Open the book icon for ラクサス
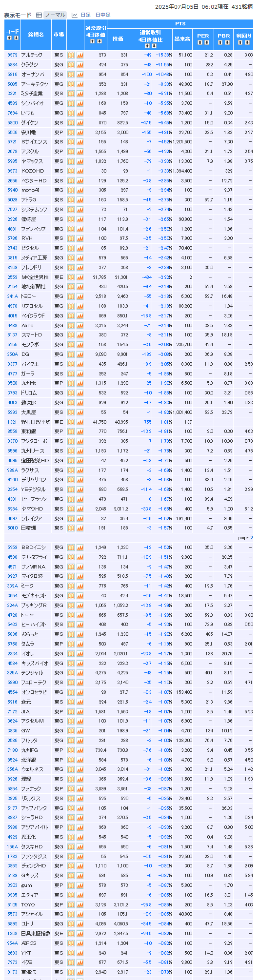This screenshot has height=980, width=259. pyautogui.click(x=71, y=470)
